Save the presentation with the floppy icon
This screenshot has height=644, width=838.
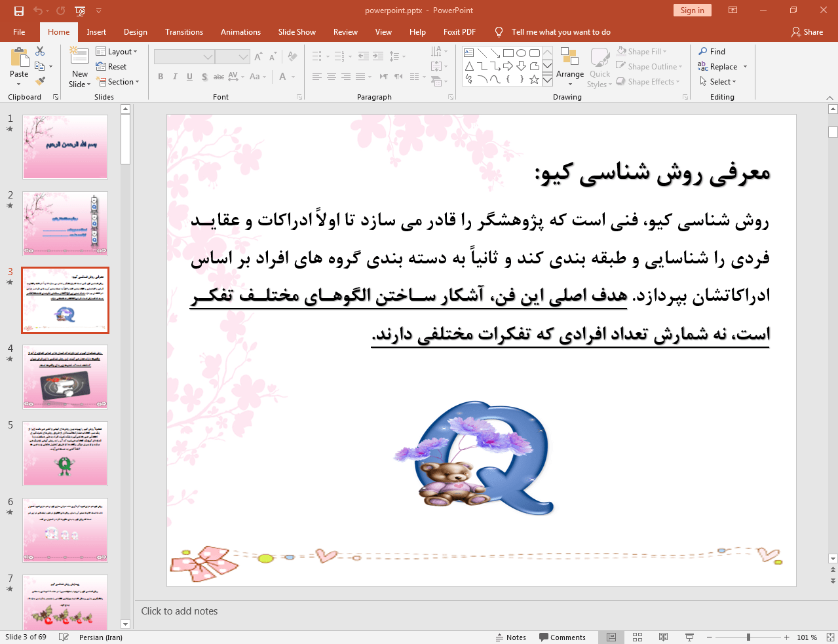[x=19, y=10]
